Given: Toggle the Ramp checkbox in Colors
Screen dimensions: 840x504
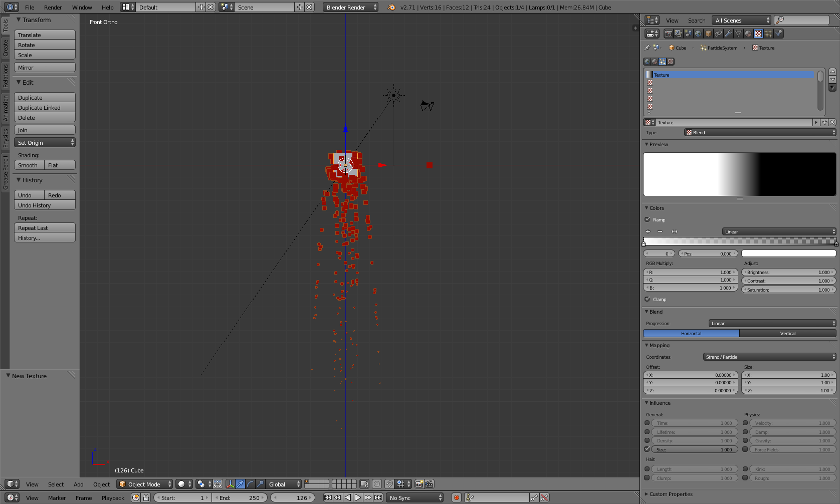Looking at the screenshot, I should coord(648,219).
